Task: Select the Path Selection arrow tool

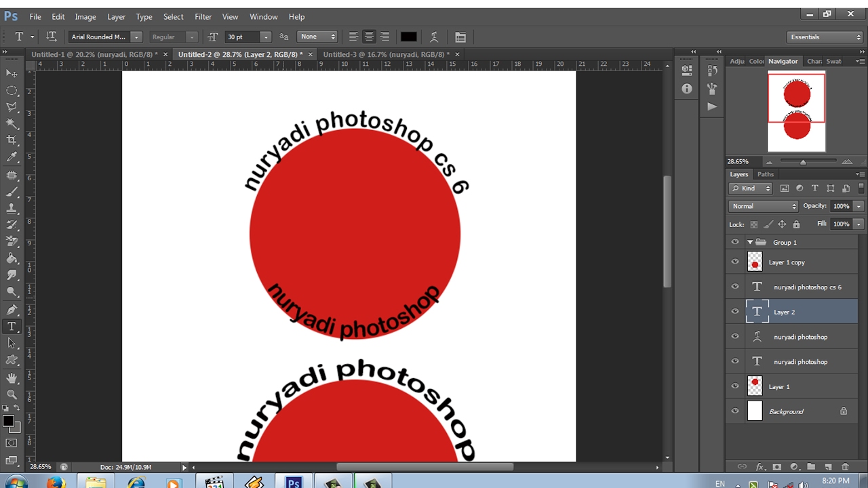Action: pyautogui.click(x=12, y=343)
